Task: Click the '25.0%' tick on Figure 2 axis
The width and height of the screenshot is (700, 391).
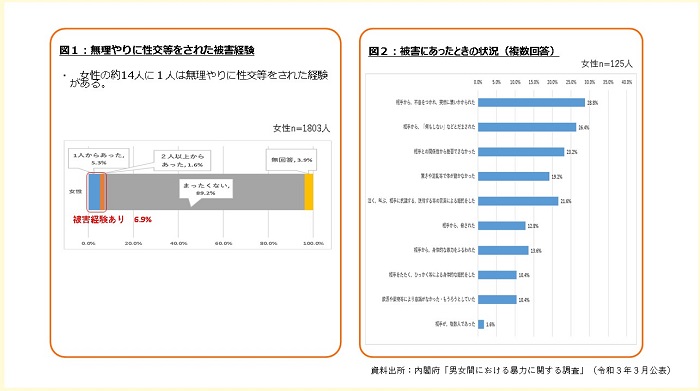Action: pos(571,82)
